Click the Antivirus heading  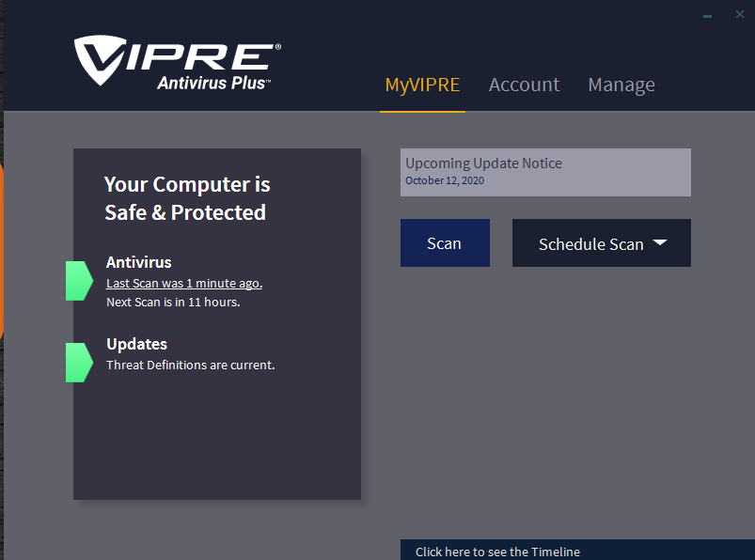(x=138, y=262)
